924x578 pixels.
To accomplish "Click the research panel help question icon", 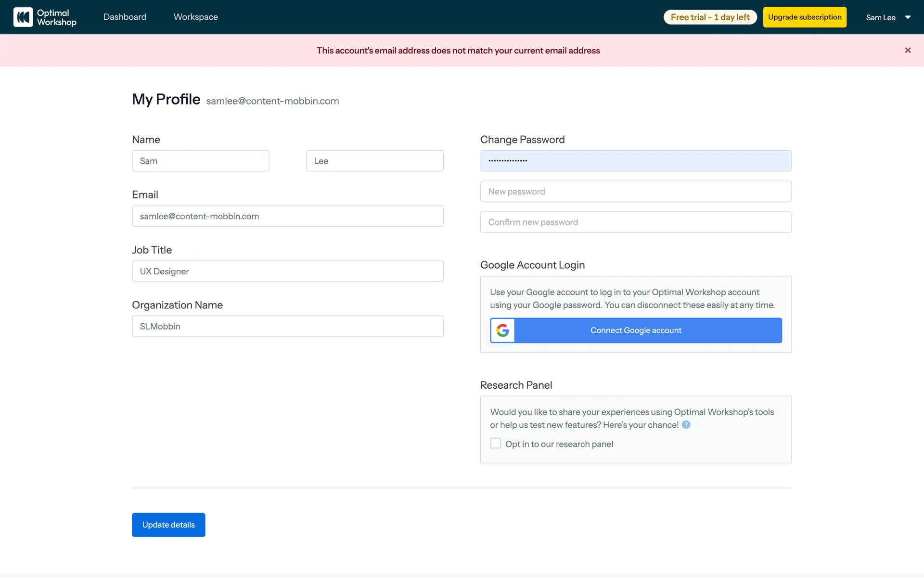I will click(x=686, y=425).
